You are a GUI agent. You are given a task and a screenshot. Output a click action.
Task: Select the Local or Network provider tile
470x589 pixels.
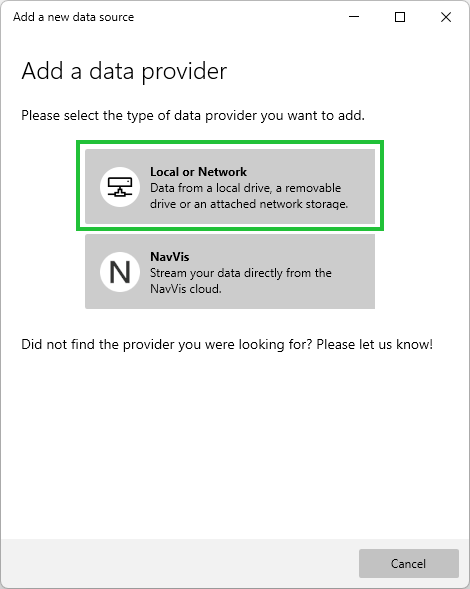tap(230, 186)
